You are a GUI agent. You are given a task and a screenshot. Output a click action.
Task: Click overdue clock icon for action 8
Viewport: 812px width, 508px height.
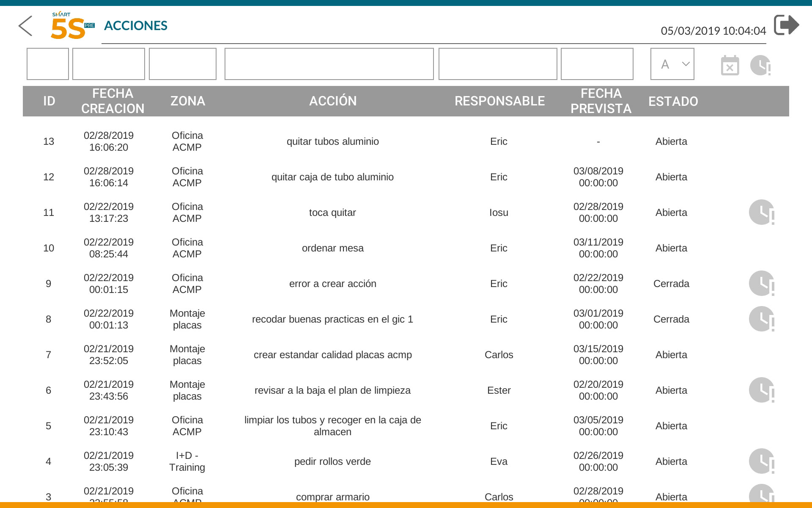pyautogui.click(x=761, y=319)
